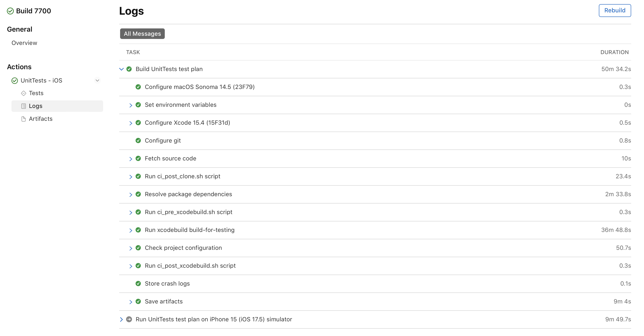644x336 pixels.
Task: Open the Artifacts section in sidebar
Action: [x=41, y=119]
